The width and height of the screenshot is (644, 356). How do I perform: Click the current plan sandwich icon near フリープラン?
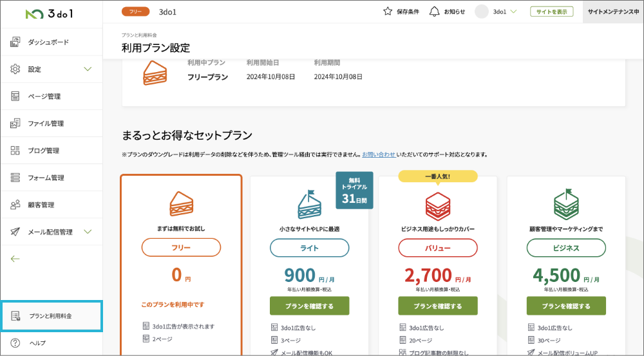(x=155, y=73)
